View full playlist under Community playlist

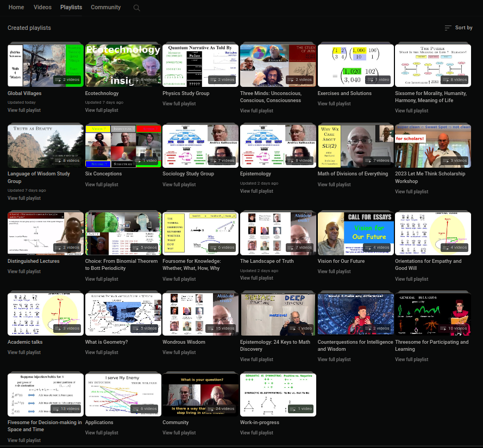click(179, 433)
